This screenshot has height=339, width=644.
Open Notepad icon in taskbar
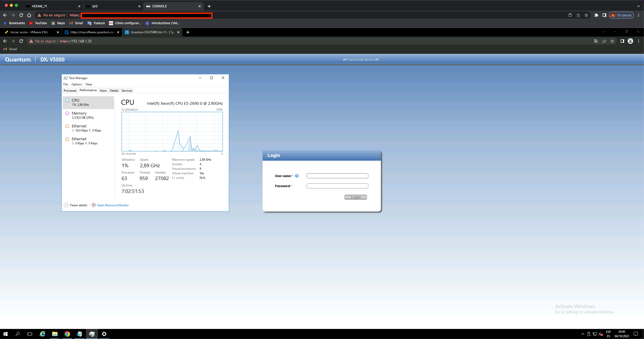[80, 334]
